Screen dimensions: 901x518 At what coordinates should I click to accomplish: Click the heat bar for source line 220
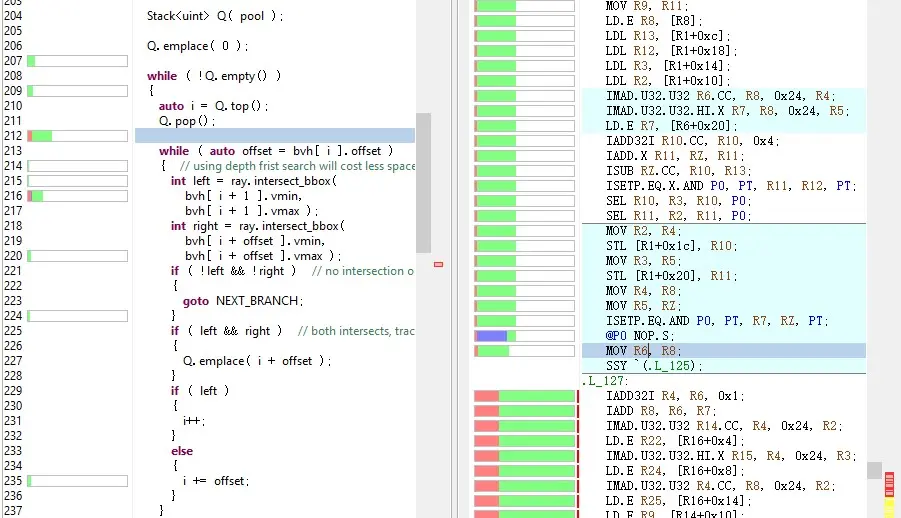[x=77, y=256]
